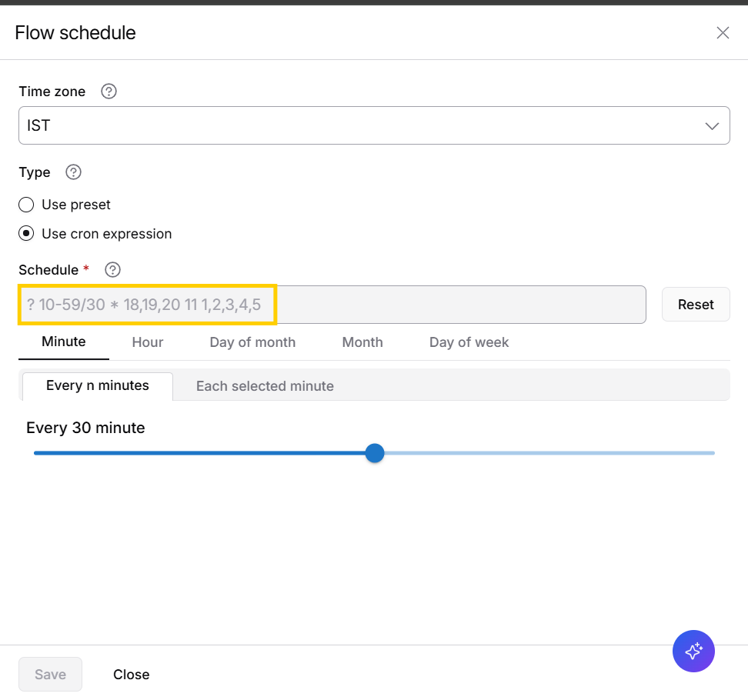Select the Minute tab
Screen dimensions: 748x700
tap(64, 342)
